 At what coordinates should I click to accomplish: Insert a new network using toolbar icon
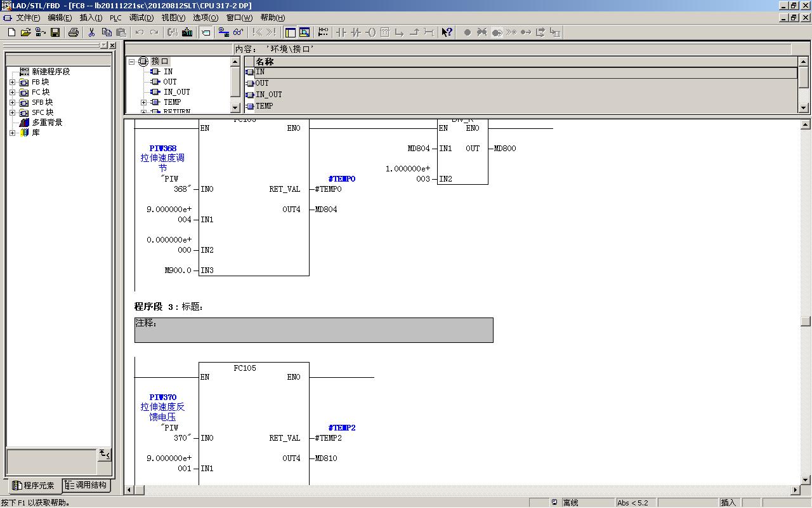(323, 32)
